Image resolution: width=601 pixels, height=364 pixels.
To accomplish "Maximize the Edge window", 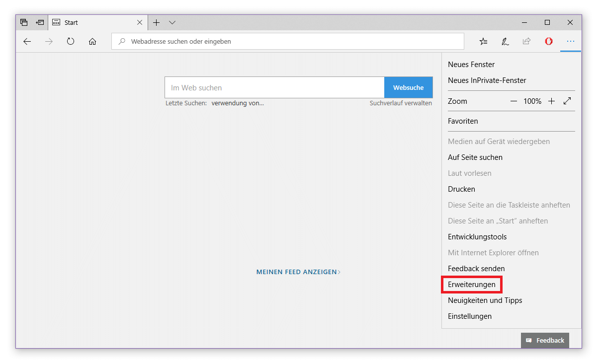I will coord(547,22).
